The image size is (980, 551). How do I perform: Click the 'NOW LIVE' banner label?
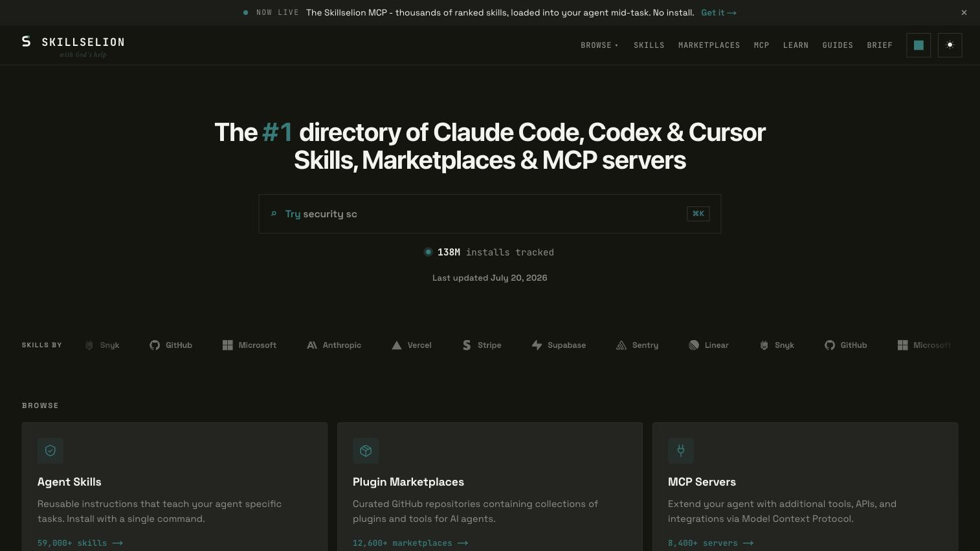(x=278, y=12)
